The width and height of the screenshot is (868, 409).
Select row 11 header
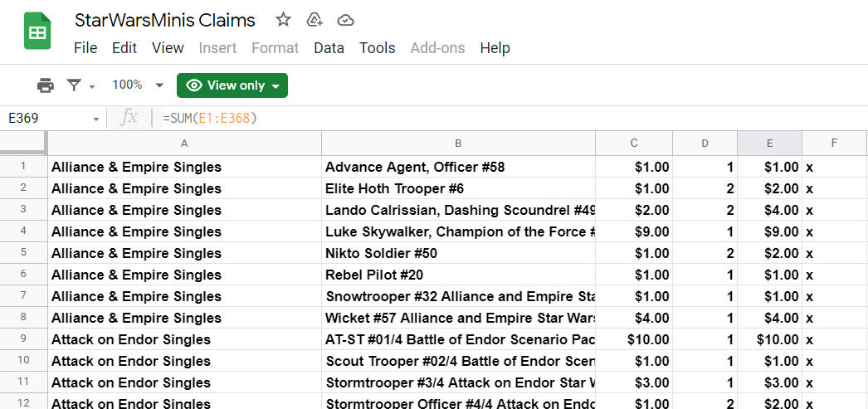coord(23,382)
